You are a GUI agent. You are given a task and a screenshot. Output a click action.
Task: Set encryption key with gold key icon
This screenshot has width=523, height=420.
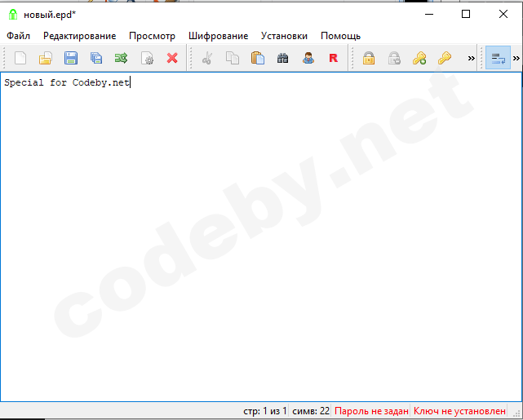click(x=445, y=59)
